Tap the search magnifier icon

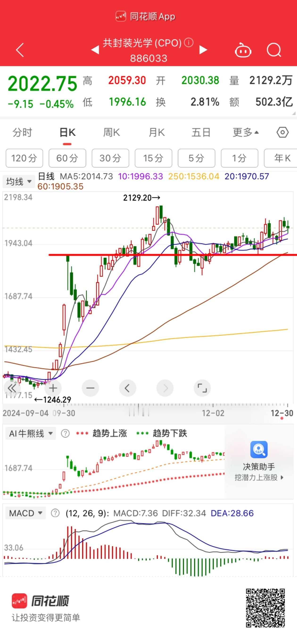coord(274,50)
